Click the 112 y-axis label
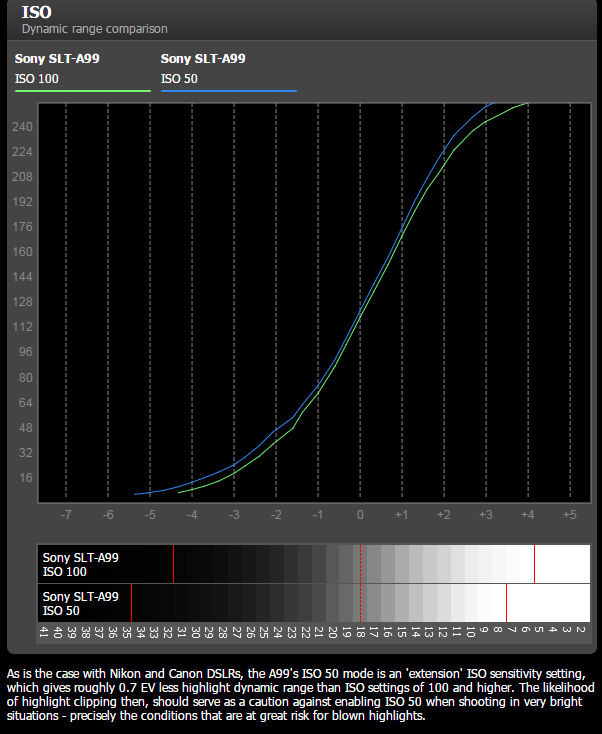This screenshot has width=602, height=734. coord(22,327)
